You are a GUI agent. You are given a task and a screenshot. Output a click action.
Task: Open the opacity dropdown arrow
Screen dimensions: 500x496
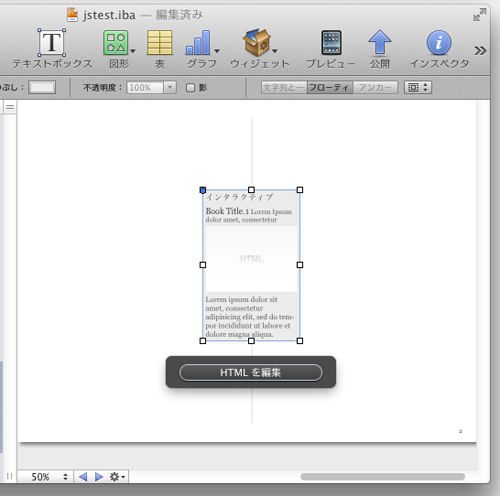[x=170, y=88]
